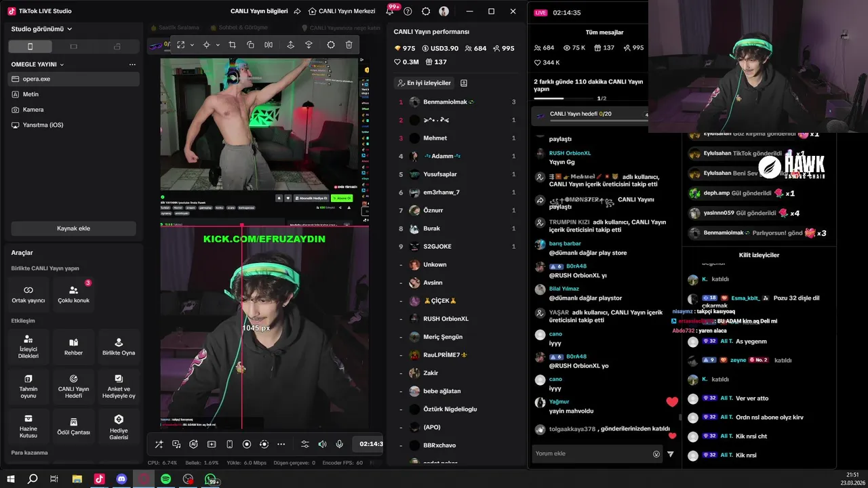The image size is (868, 488).
Task: Open the profile avatar in title bar
Action: coord(444,11)
